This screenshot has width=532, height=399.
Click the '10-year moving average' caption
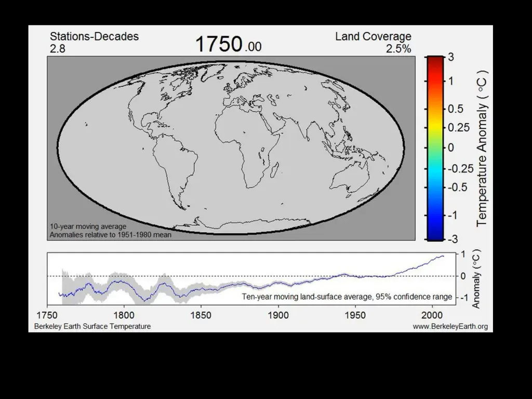coord(88,227)
